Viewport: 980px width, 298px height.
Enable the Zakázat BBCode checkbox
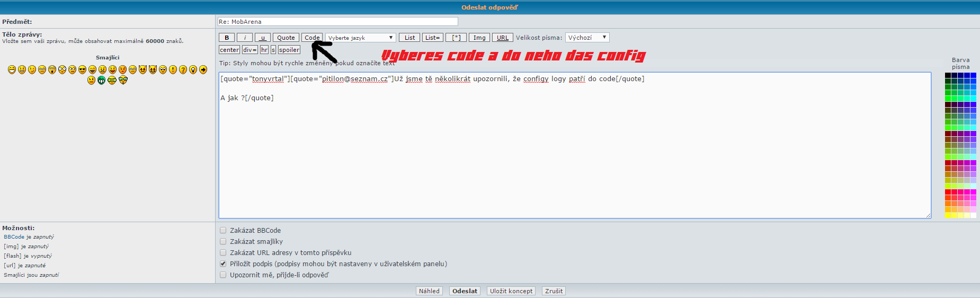coord(223,230)
